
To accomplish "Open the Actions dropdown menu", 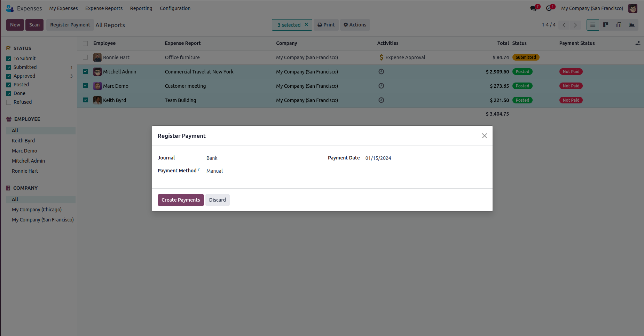I will [355, 25].
